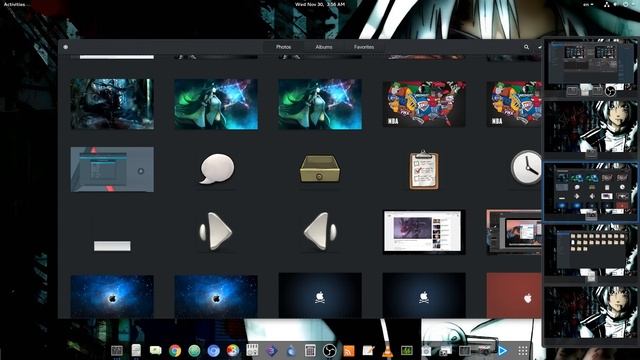640x360 pixels.
Task: Open the power system menu icon
Action: [x=625, y=4]
